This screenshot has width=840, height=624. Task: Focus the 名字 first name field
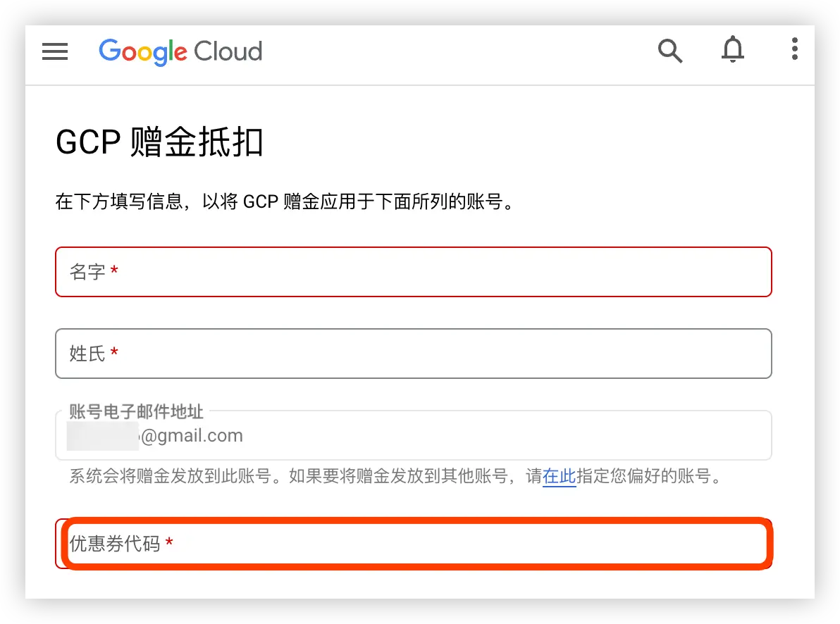tap(413, 272)
